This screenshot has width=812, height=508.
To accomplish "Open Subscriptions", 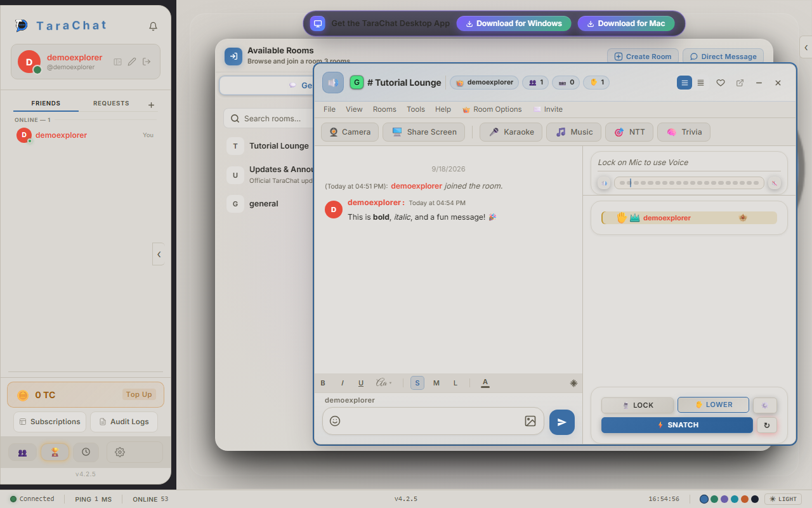I will 49,422.
